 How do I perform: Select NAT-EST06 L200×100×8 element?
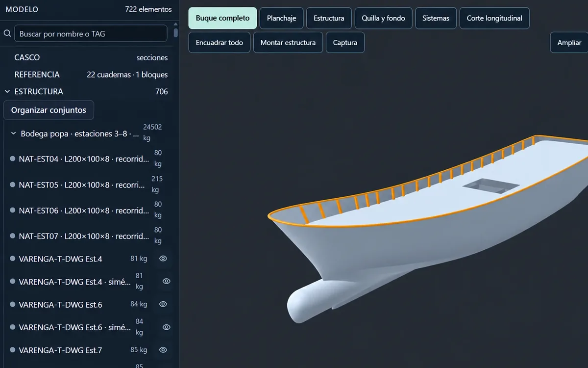point(83,210)
